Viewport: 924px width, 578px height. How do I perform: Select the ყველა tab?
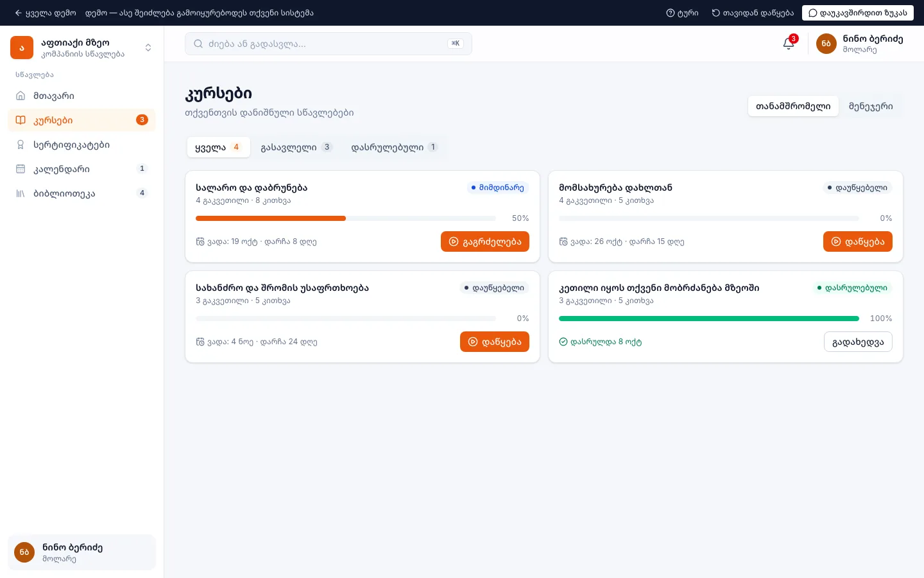(x=218, y=147)
